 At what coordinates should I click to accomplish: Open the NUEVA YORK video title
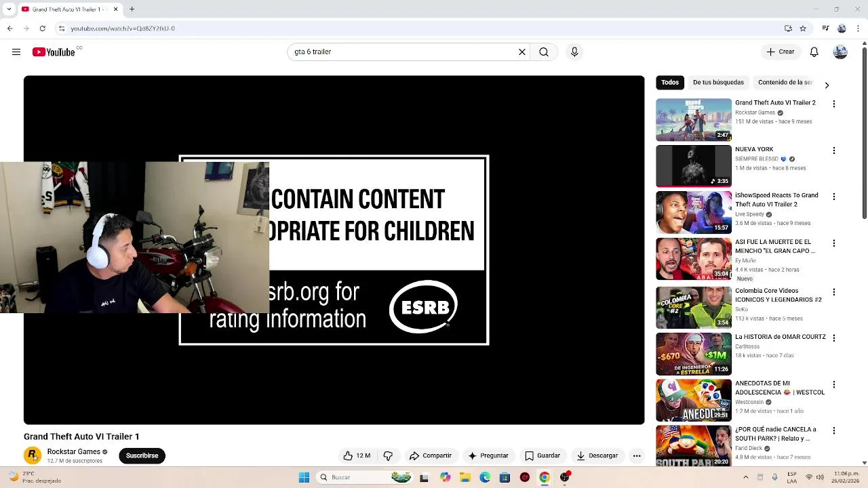pyautogui.click(x=754, y=149)
